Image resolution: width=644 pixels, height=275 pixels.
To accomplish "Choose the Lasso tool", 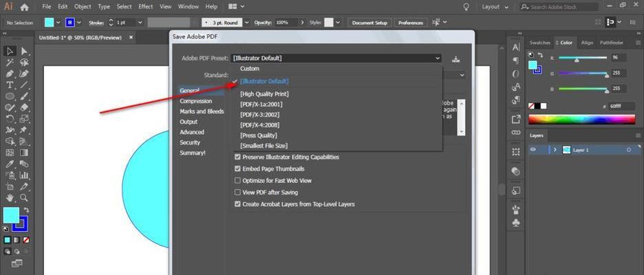I will pos(24,63).
